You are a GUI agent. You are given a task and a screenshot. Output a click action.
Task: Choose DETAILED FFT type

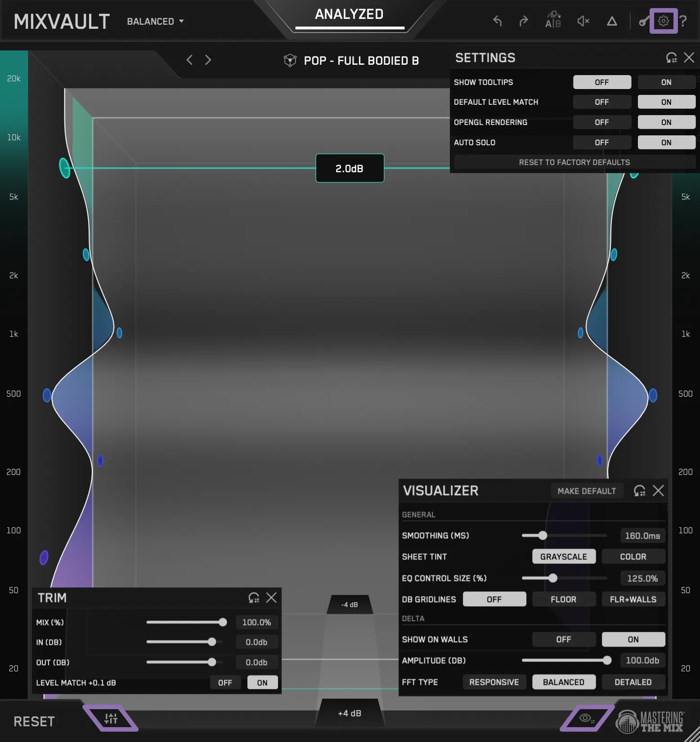pos(633,682)
